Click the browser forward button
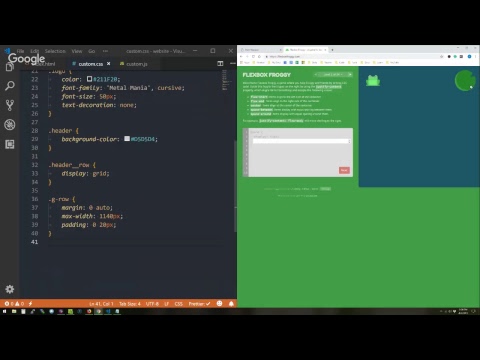The image size is (480, 360). click(247, 56)
